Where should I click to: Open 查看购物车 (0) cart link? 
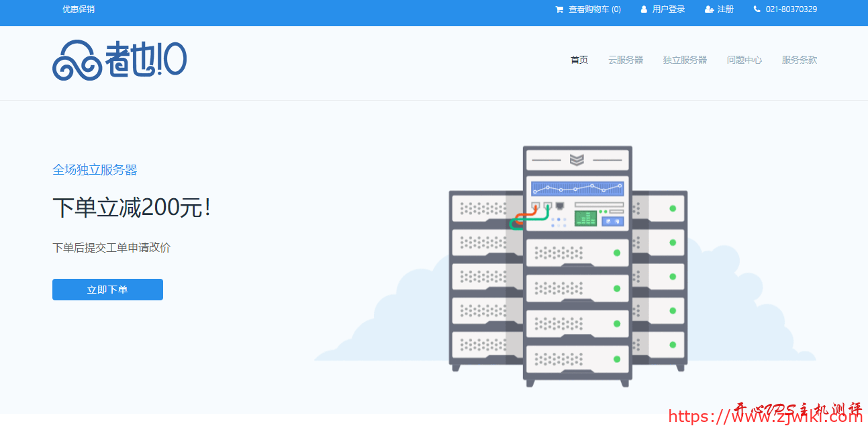[595, 9]
